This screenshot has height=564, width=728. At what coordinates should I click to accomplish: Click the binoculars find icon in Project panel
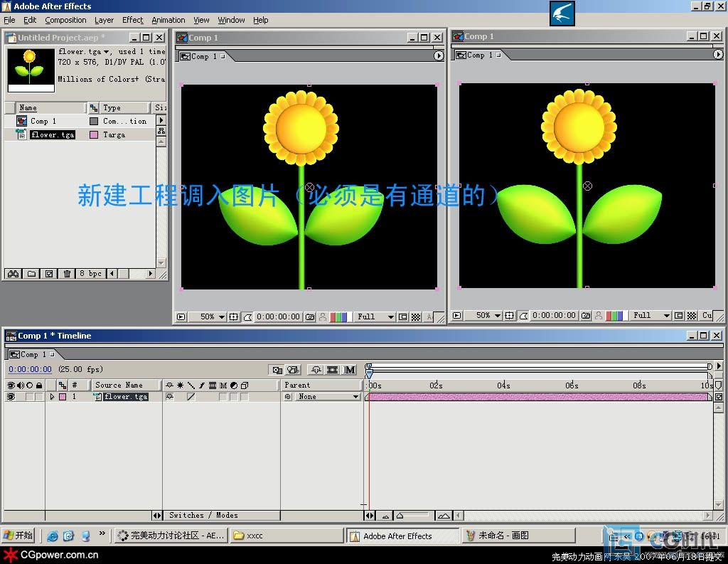click(x=12, y=274)
